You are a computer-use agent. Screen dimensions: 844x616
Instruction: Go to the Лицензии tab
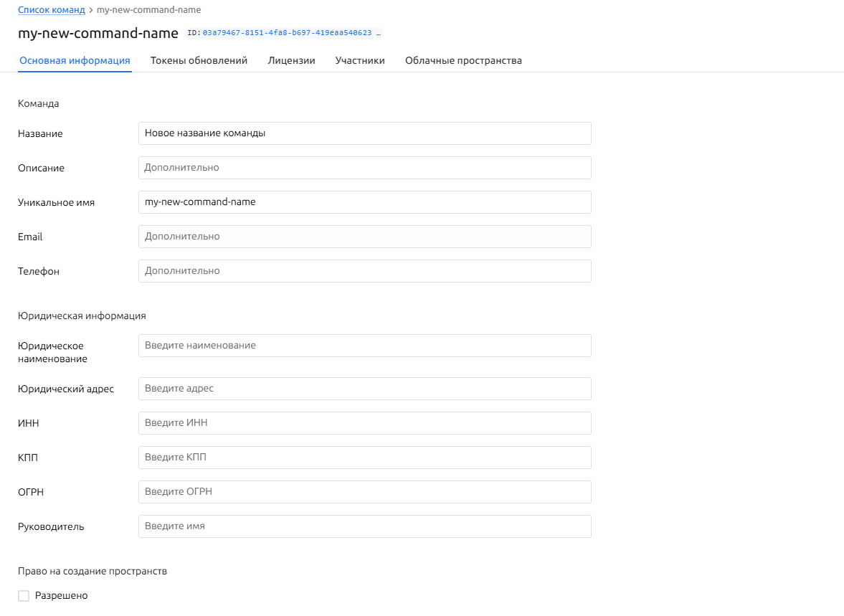pyautogui.click(x=291, y=61)
